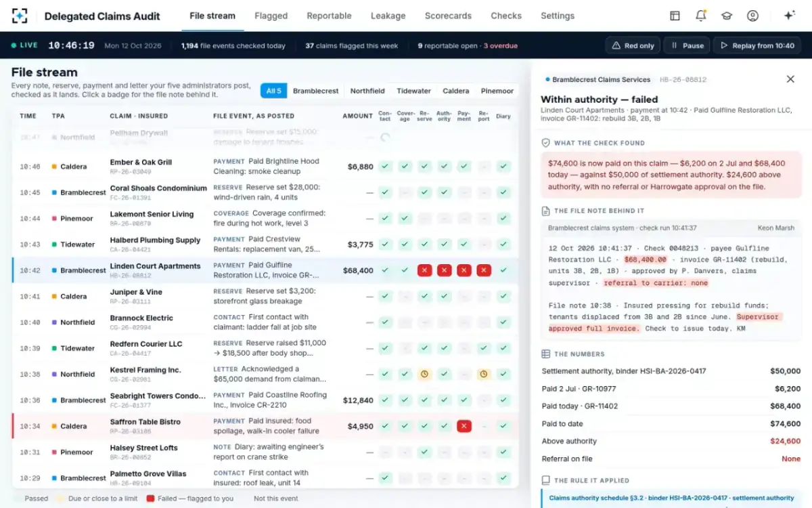Open the graduation cap training icon
The width and height of the screenshot is (812, 508).
coord(726,16)
